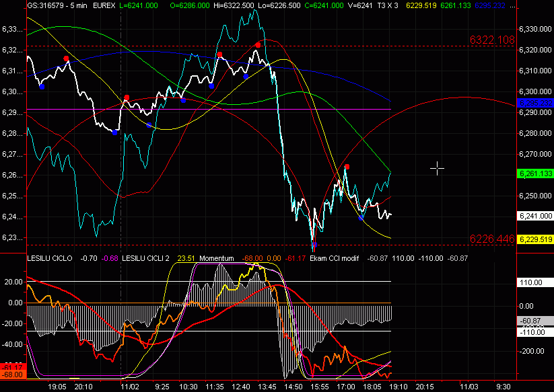The height and width of the screenshot is (392, 554).
Task: Click the white -0.70 LESILU CICLO value
Action: [89, 258]
